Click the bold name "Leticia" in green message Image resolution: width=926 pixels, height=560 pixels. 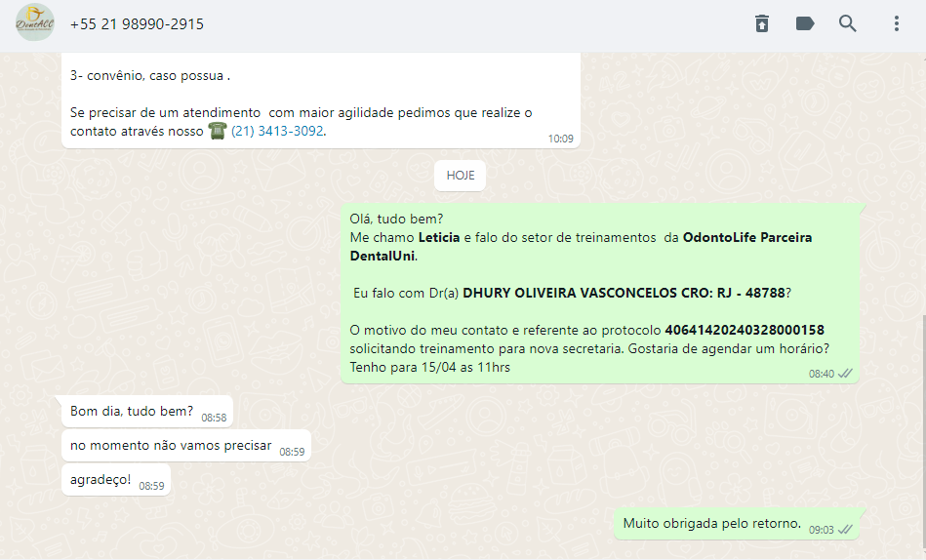(439, 237)
